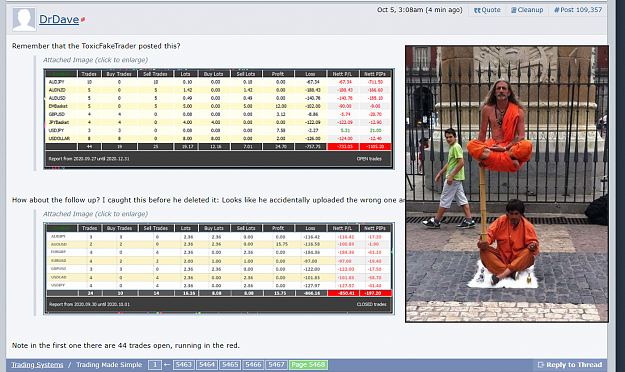
Task: Open the Trading Made Simple thread breadcrumb
Action: coord(109,365)
